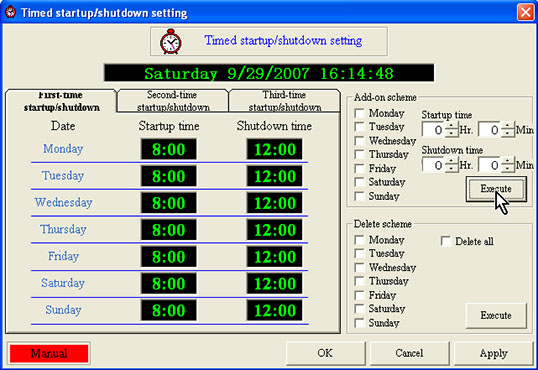Click Execute button in Delete scheme
Screen dimensions: 538x370
click(496, 315)
